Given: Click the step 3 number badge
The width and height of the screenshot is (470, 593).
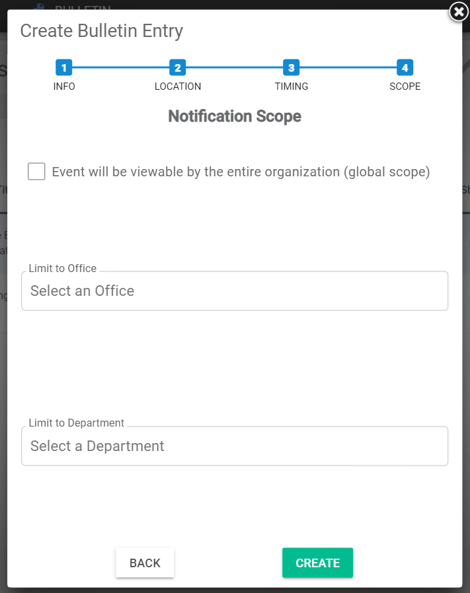Looking at the screenshot, I should point(291,68).
